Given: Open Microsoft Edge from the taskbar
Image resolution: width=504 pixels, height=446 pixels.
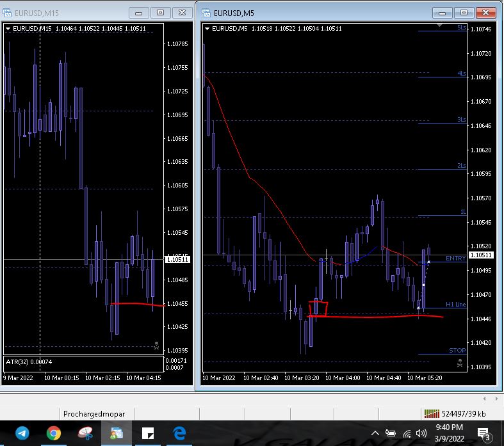Looking at the screenshot, I should point(179,433).
